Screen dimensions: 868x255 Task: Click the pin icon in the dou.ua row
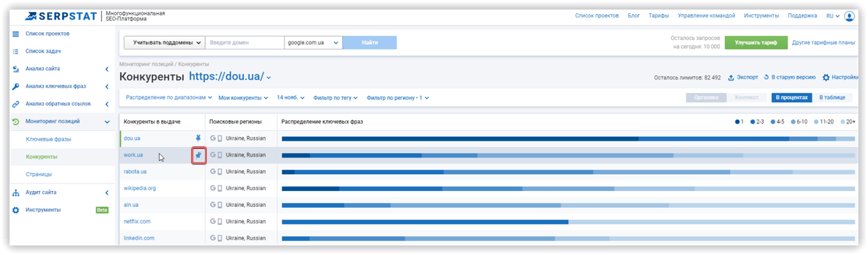tap(198, 138)
